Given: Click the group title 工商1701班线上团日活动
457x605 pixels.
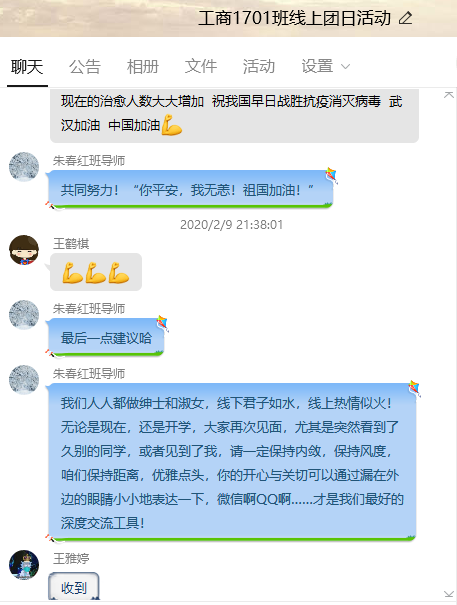Looking at the screenshot, I should pyautogui.click(x=295, y=18).
